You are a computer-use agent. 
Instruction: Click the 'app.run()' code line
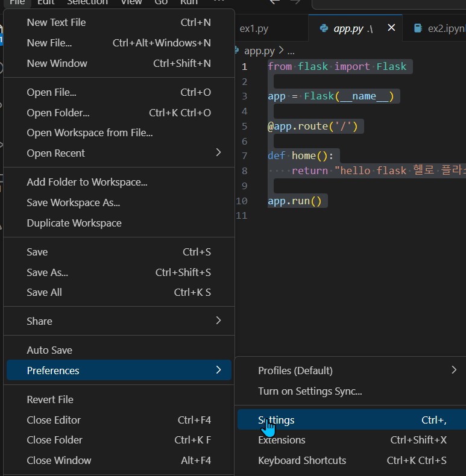click(x=295, y=201)
